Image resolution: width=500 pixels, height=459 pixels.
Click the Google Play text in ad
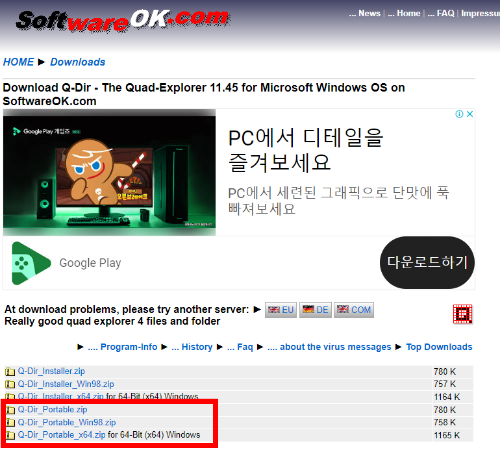(90, 263)
